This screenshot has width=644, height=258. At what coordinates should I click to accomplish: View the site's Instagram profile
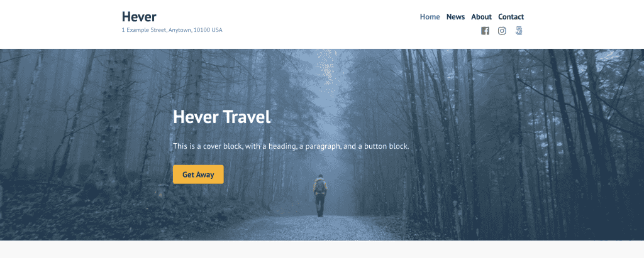coord(502,31)
